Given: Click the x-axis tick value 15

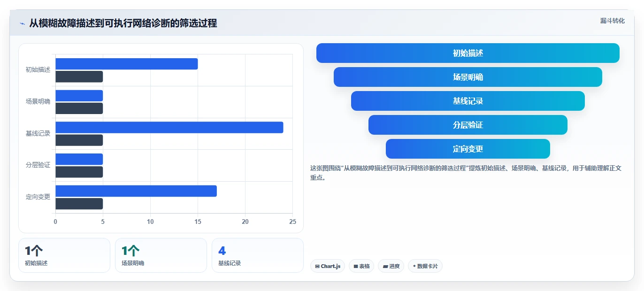Looking at the screenshot, I should coord(198,222).
